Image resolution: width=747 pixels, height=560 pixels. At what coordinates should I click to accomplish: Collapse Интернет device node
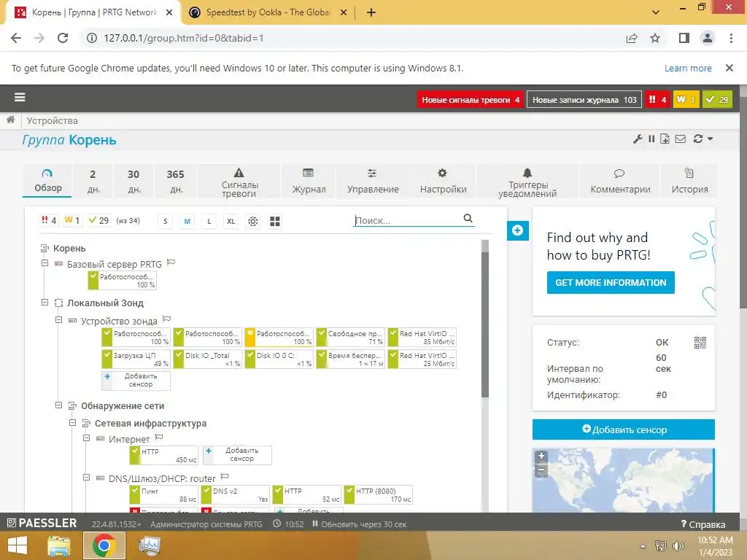click(86, 438)
